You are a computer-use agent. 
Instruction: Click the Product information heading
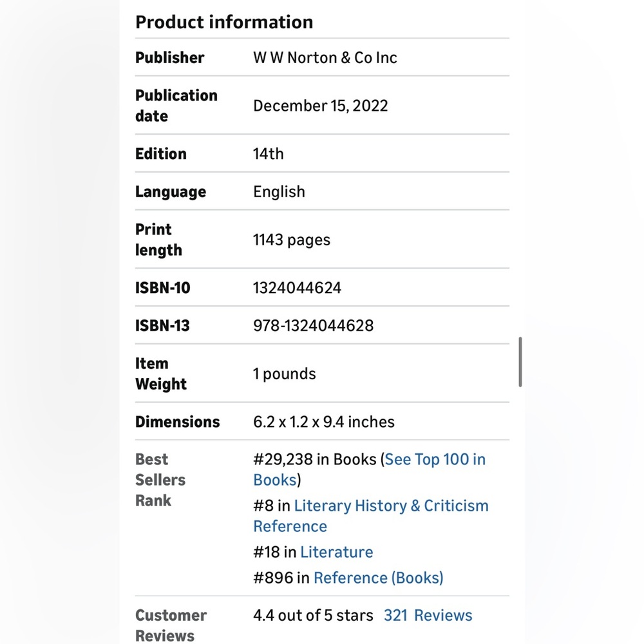[x=223, y=22]
